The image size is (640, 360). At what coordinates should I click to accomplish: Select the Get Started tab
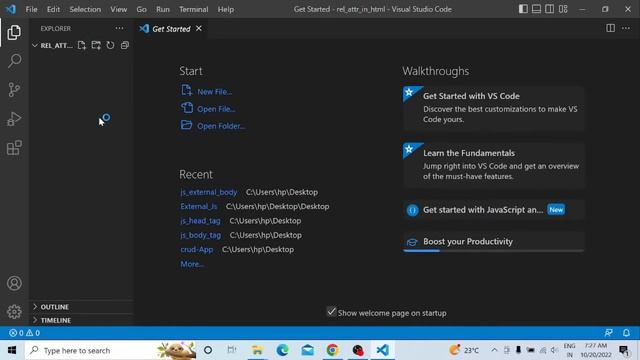pos(171,29)
